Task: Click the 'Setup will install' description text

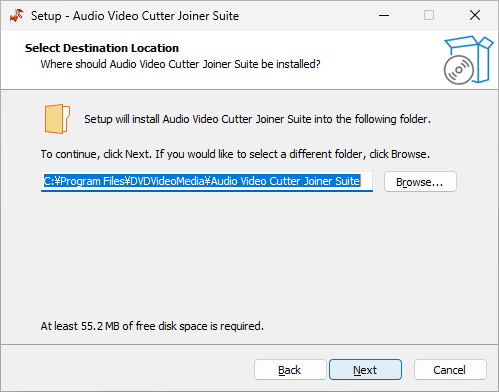Action: pos(258,119)
